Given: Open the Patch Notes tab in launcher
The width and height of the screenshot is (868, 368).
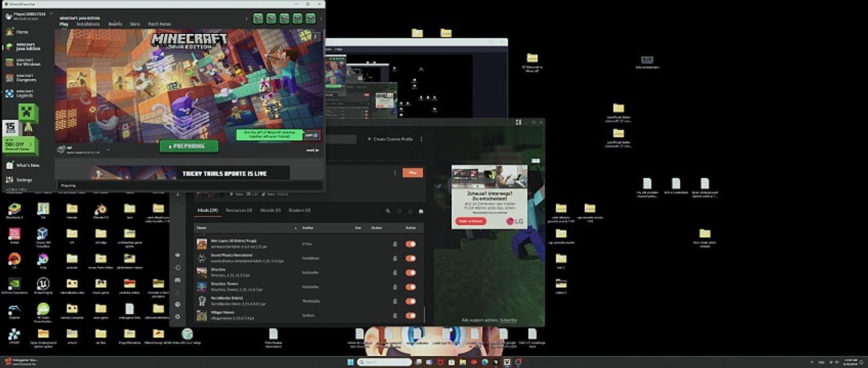Looking at the screenshot, I should click(159, 24).
